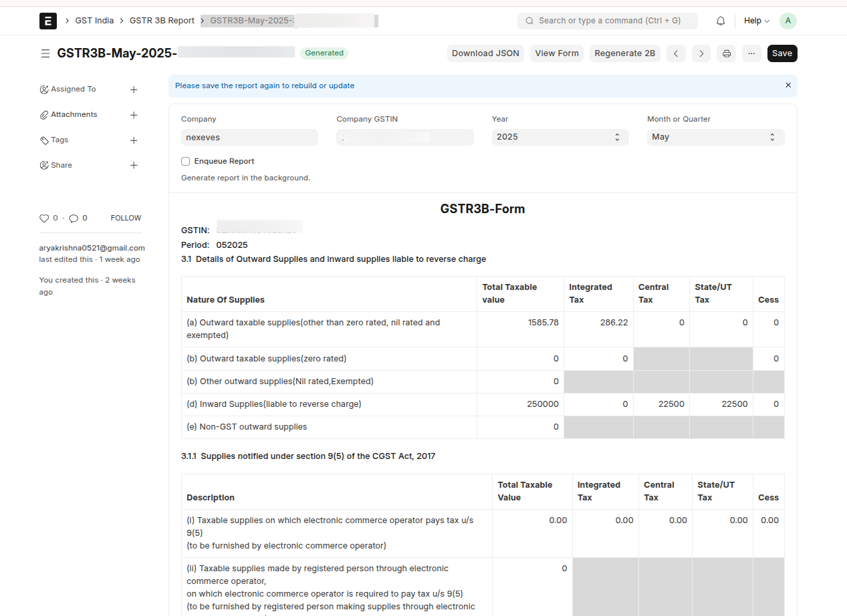847x616 pixels.
Task: Navigate to GST India breadcrumb
Action: click(x=94, y=21)
